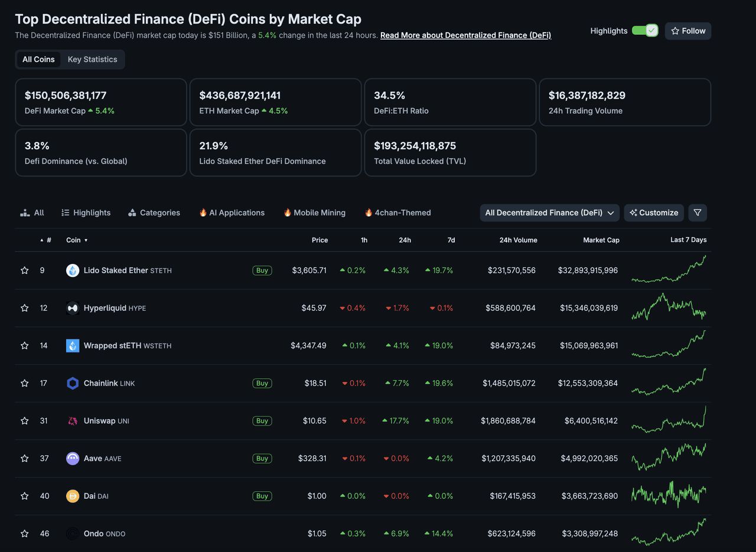The width and height of the screenshot is (756, 552).
Task: Open Read More about Decentralized Finance link
Action: (x=465, y=35)
